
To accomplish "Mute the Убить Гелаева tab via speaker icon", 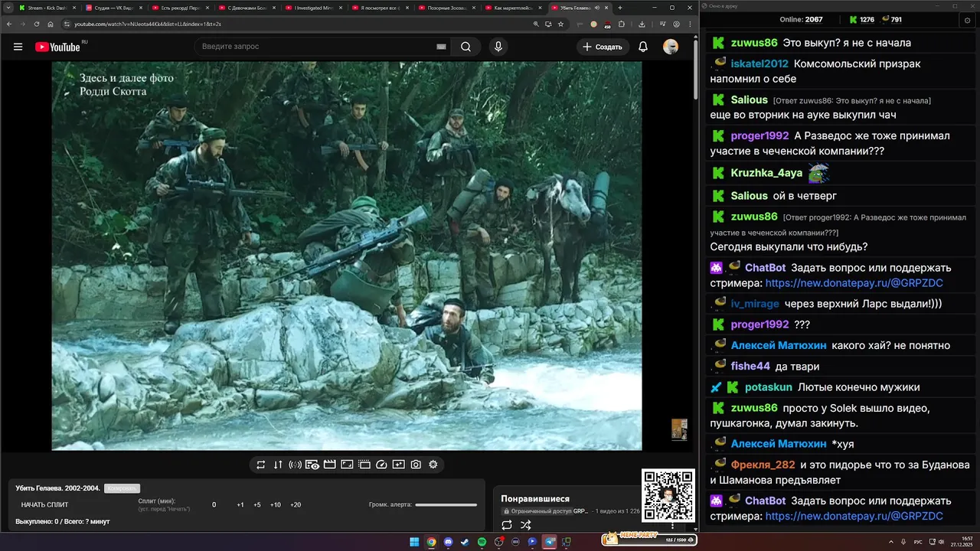I will click(x=596, y=8).
